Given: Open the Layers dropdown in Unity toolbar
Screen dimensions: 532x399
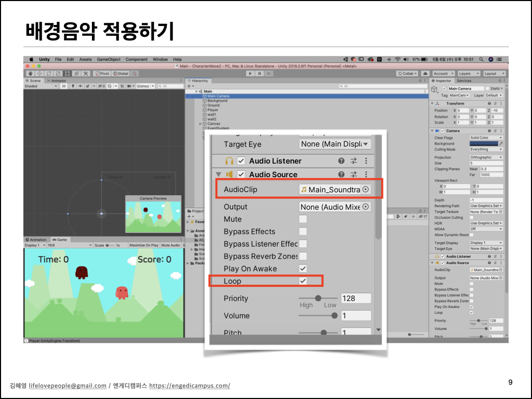Looking at the screenshot, I should [x=468, y=74].
